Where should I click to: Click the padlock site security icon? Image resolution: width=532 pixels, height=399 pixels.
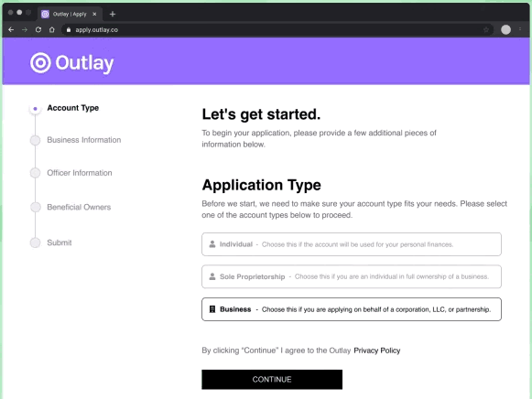69,30
